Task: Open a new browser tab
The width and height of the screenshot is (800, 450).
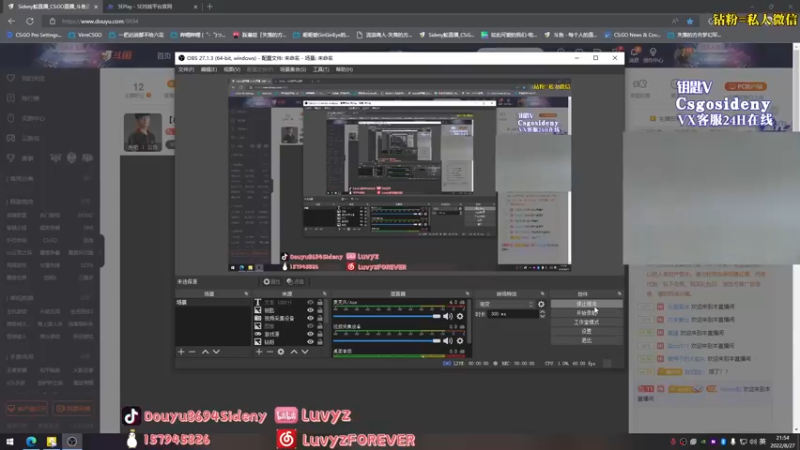Action: 210,7
